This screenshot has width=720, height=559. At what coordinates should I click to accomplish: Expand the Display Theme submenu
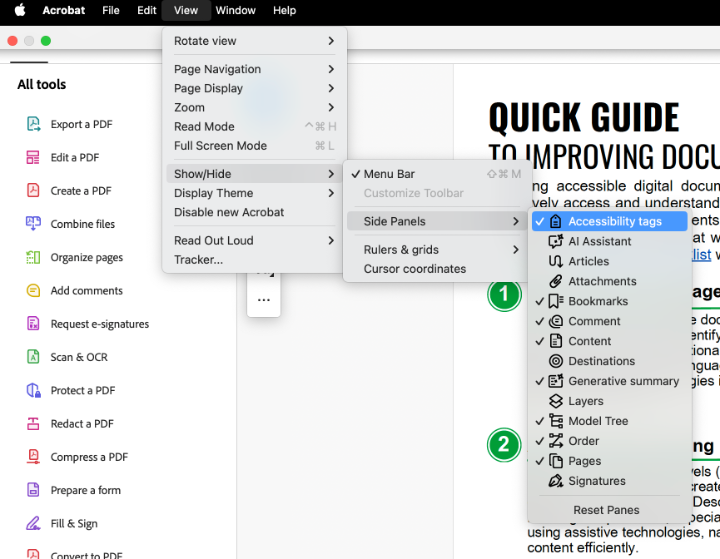[254, 193]
